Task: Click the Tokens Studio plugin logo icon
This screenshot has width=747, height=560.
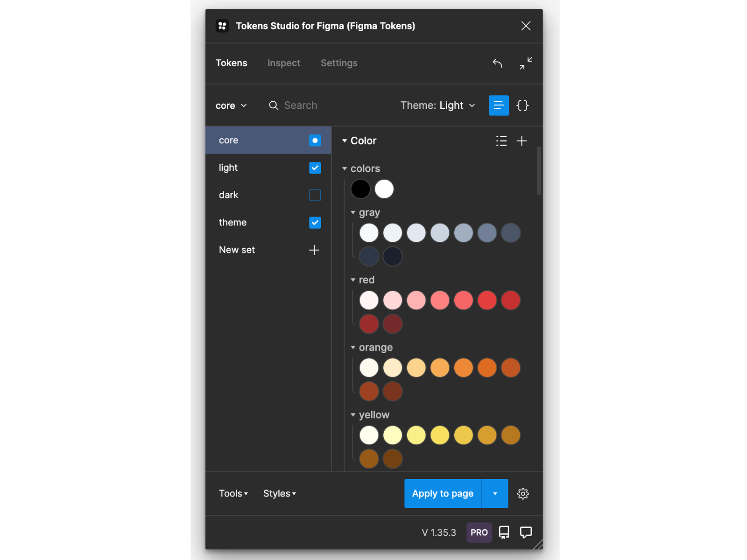Action: pos(222,26)
